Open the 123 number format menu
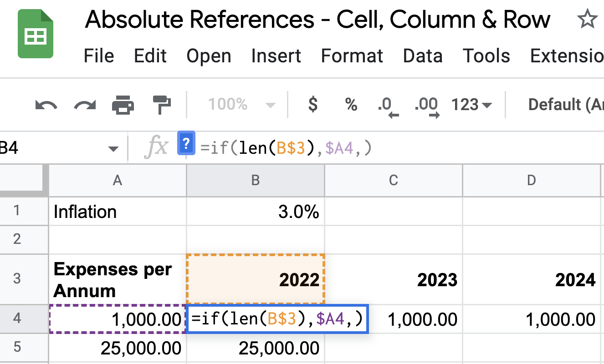 point(471,105)
